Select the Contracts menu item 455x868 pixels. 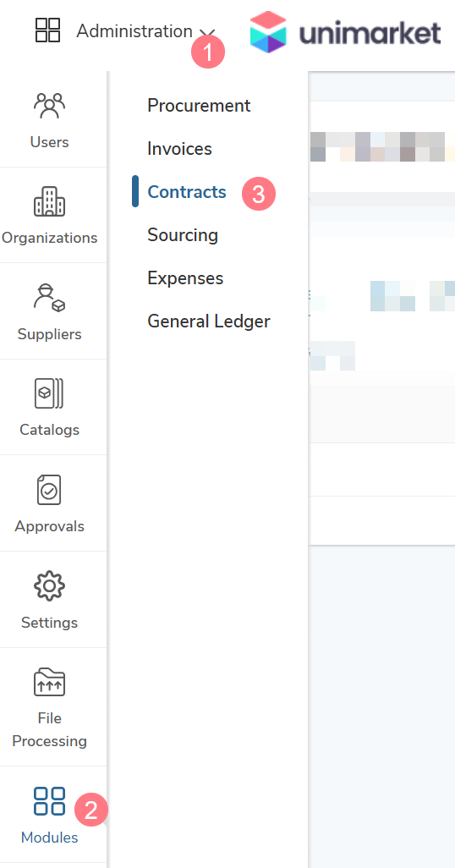(187, 191)
